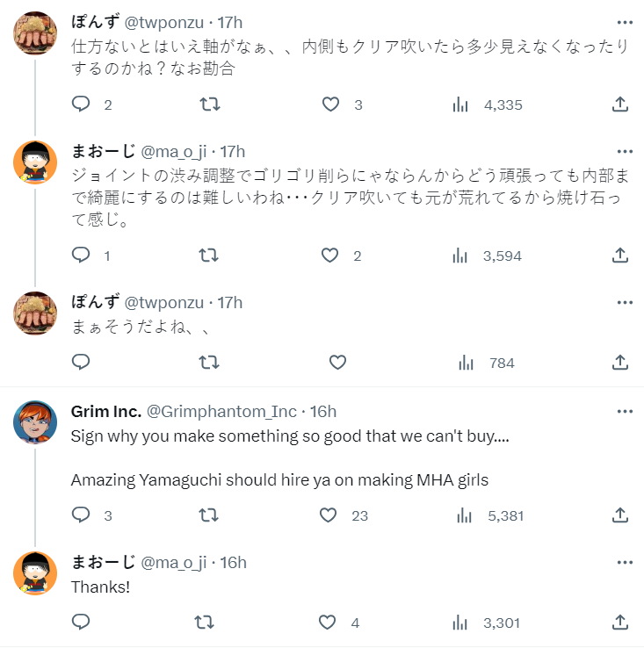This screenshot has width=644, height=648.
Task: Reply to the まぁそうだよね tweet
Action: [81, 363]
